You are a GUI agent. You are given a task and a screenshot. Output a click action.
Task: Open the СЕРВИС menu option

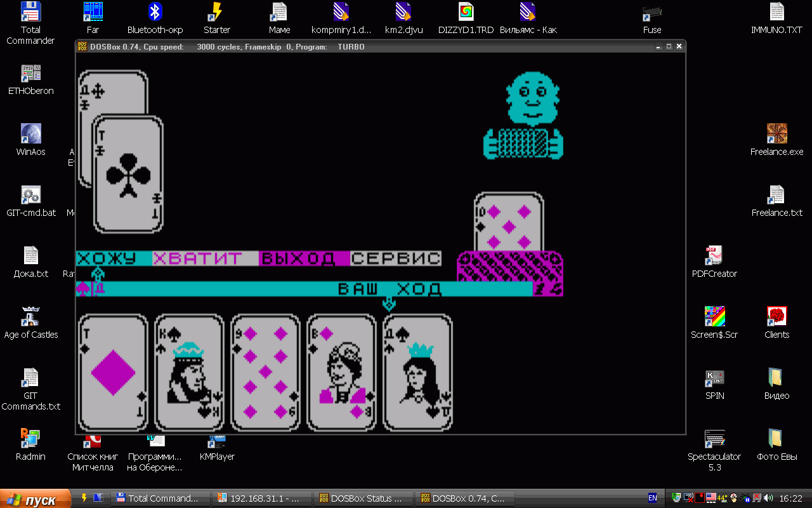[x=396, y=258]
